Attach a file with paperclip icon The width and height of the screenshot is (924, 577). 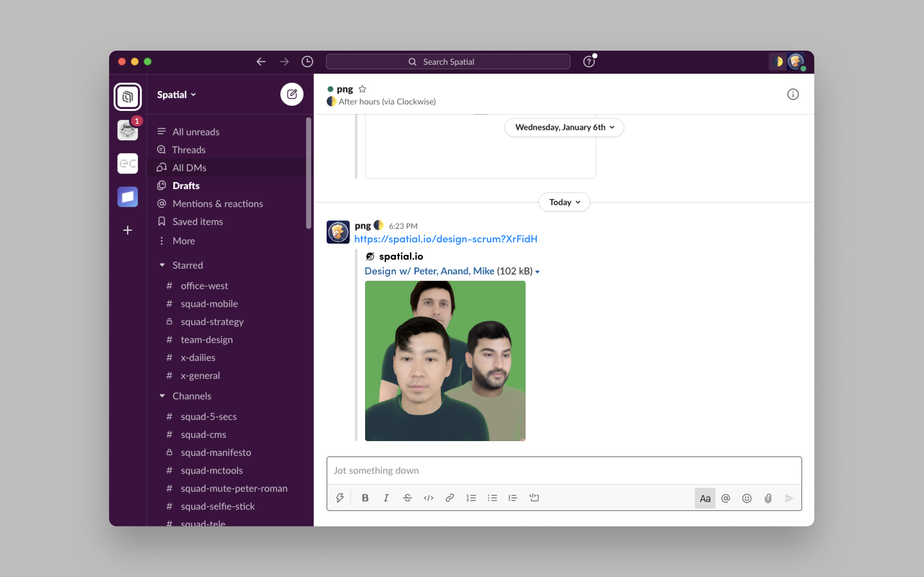[x=768, y=498]
